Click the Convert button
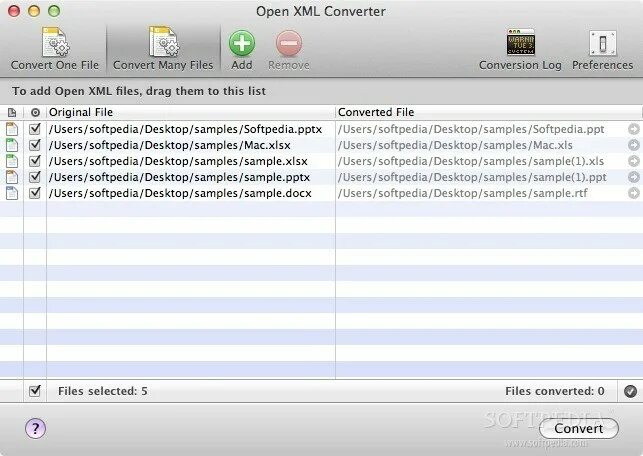This screenshot has height=456, width=643. (579, 429)
